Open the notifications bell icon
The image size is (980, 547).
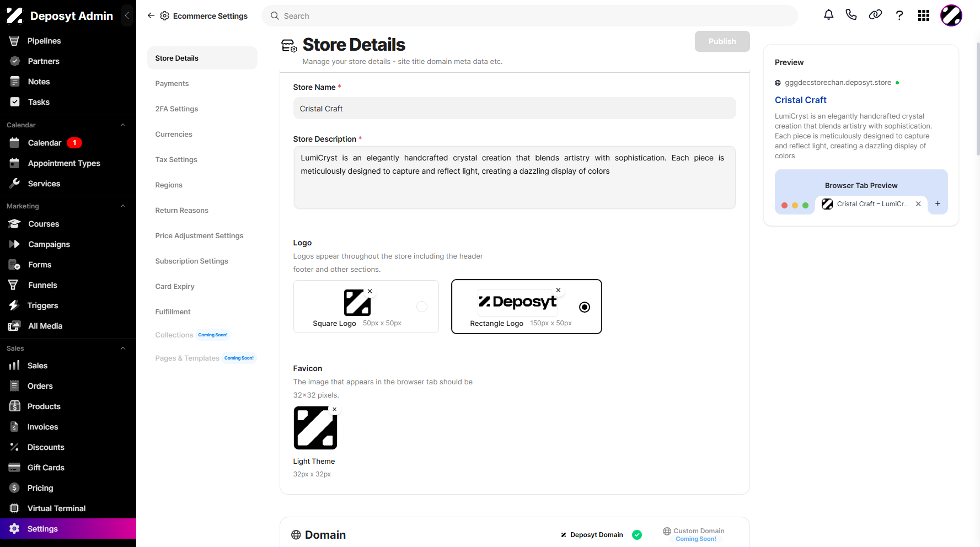[828, 15]
